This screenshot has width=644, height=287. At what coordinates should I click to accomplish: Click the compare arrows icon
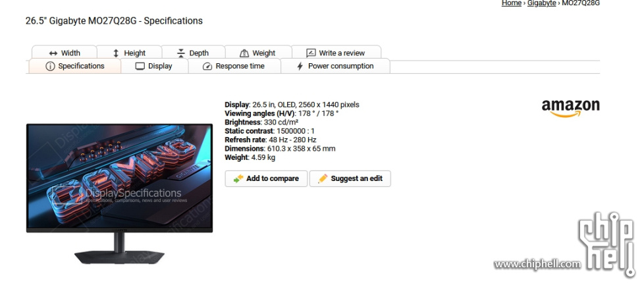[238, 178]
